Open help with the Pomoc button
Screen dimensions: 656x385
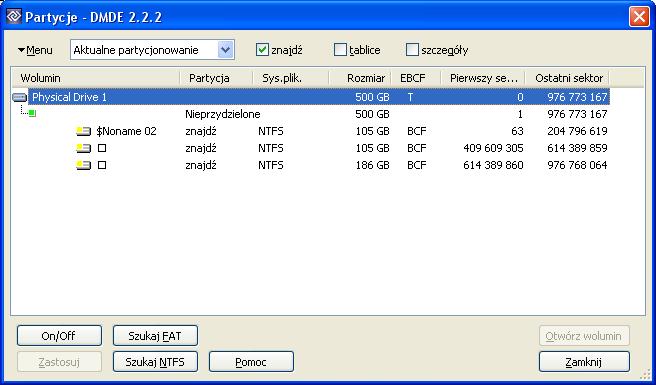251,362
